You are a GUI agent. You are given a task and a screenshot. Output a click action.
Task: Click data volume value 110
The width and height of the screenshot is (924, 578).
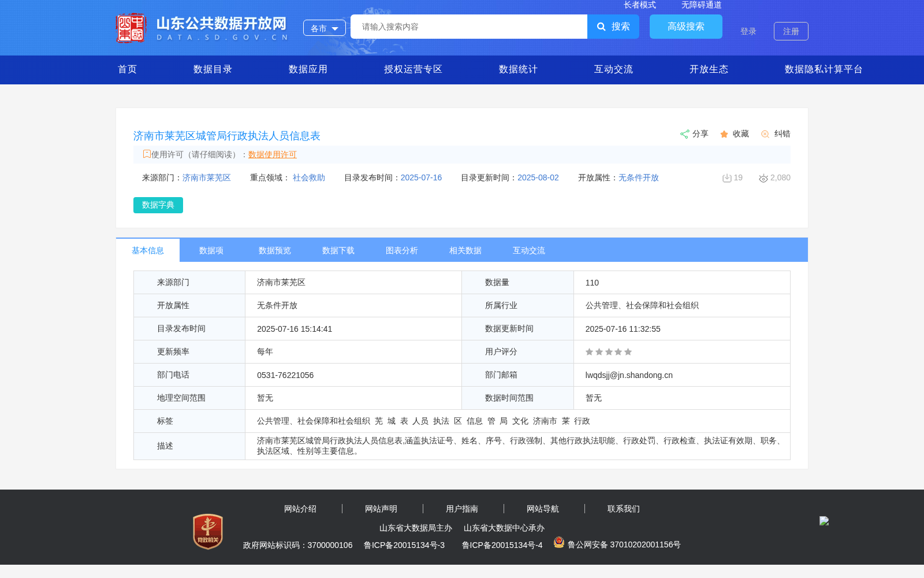592,283
